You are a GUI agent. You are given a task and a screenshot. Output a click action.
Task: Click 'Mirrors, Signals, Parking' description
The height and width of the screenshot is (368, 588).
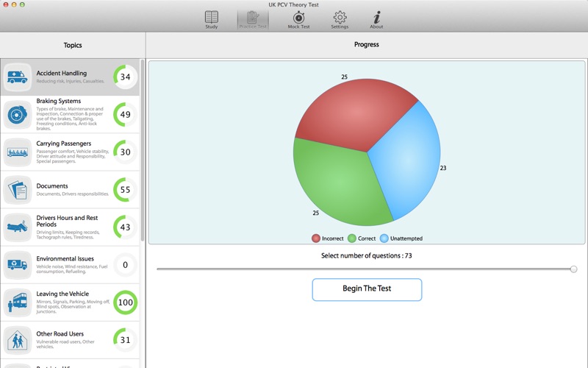[73, 306]
